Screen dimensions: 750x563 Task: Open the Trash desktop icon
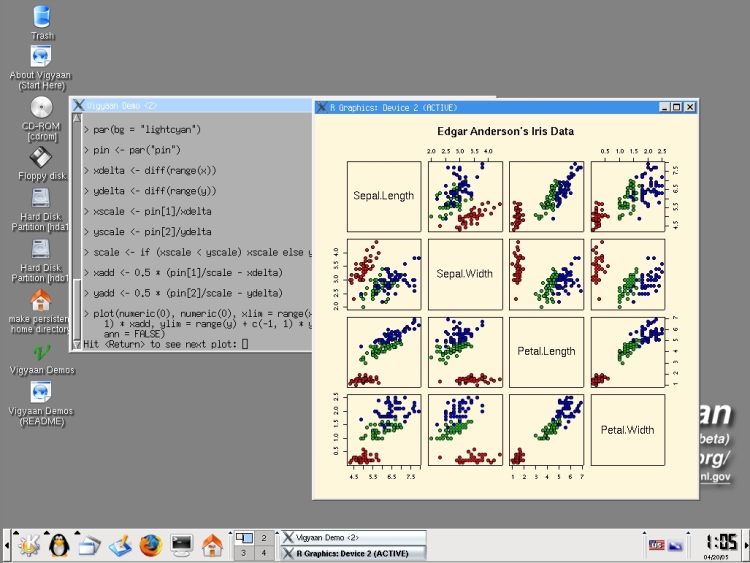coord(42,17)
